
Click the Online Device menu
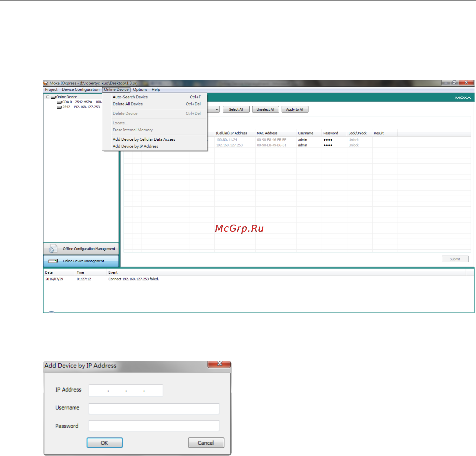tap(116, 90)
